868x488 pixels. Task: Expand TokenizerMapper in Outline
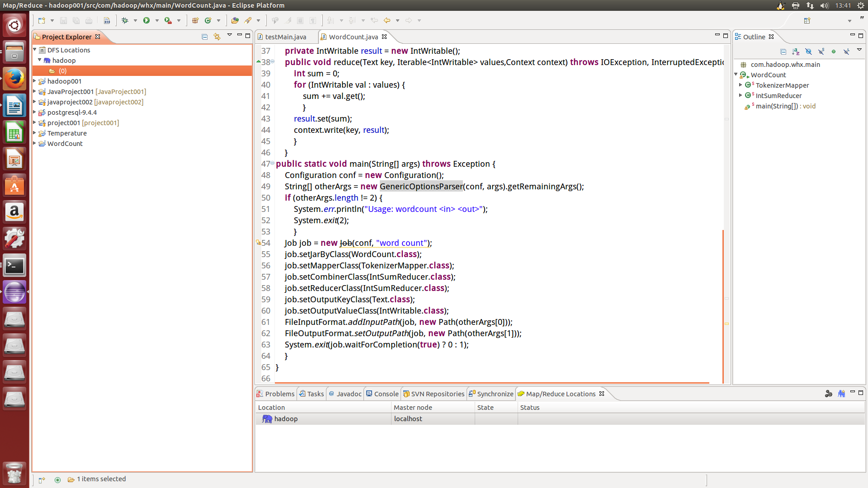740,85
